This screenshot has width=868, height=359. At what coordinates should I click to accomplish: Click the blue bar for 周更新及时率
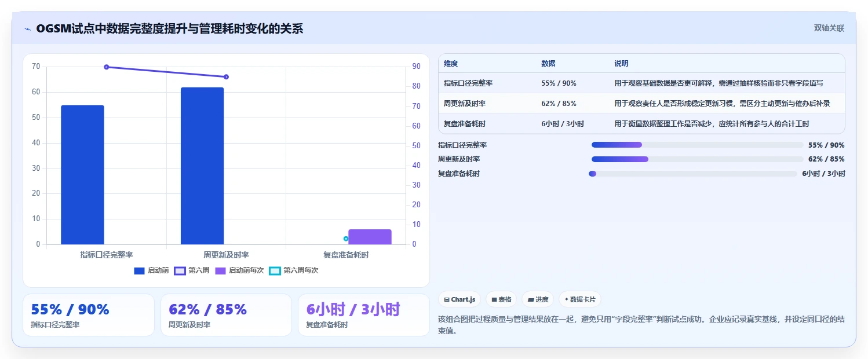click(202, 166)
